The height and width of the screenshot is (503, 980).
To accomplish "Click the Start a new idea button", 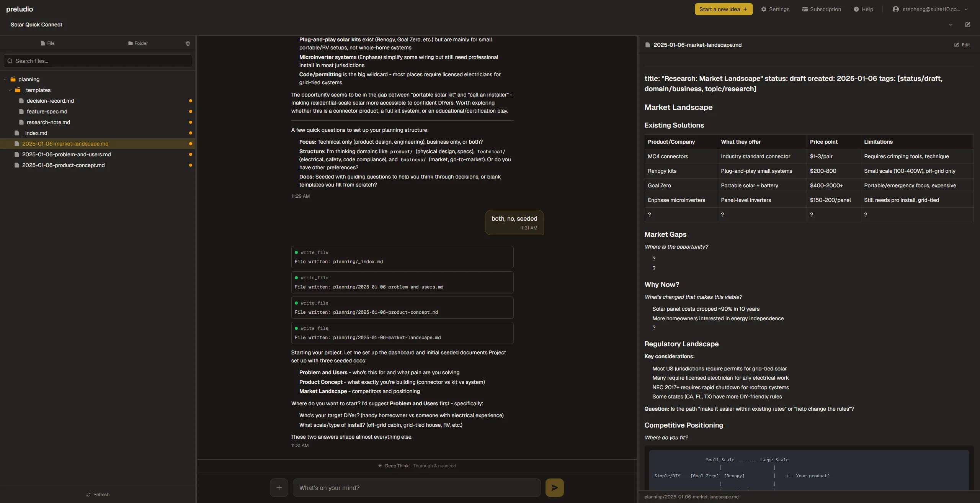I will [723, 9].
